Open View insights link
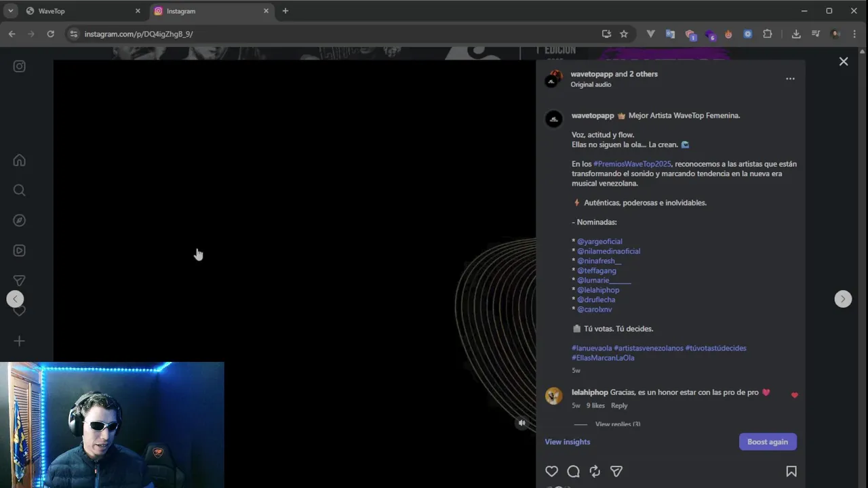 tap(568, 442)
